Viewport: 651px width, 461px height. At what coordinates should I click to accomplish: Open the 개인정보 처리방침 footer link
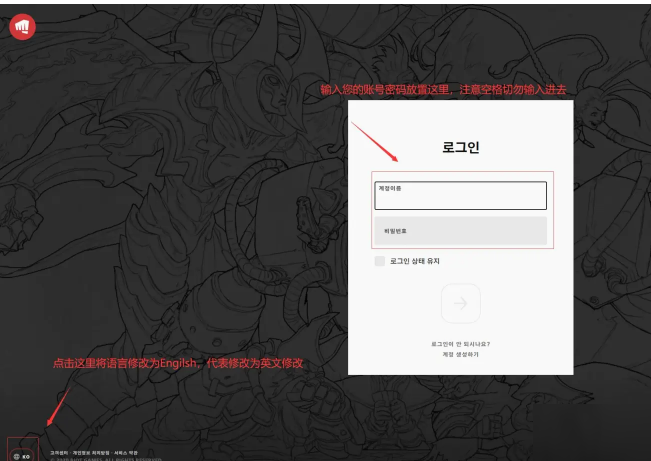tap(89, 452)
